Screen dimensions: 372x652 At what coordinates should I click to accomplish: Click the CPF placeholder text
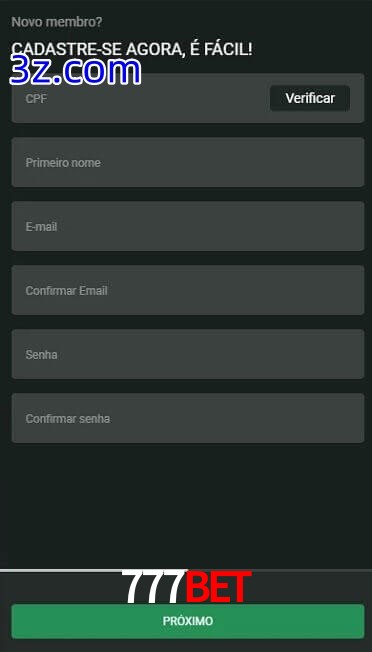coord(36,99)
